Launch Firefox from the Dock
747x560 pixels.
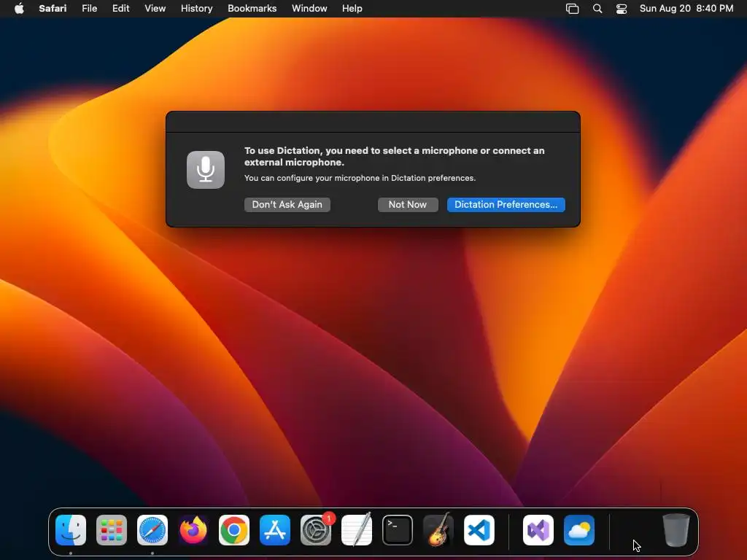193,530
